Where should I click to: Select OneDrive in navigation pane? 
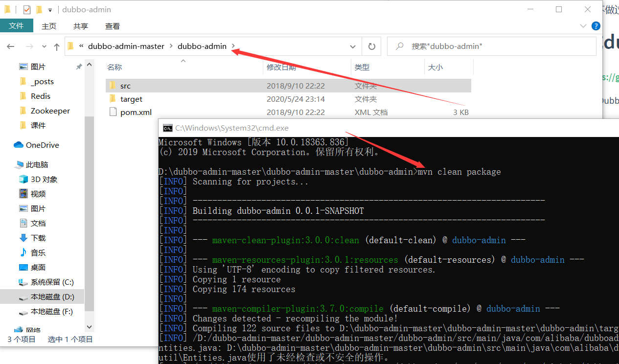[42, 145]
